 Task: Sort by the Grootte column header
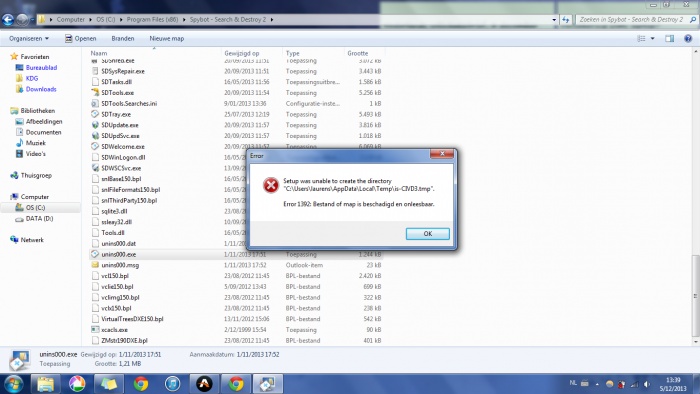[x=358, y=53]
